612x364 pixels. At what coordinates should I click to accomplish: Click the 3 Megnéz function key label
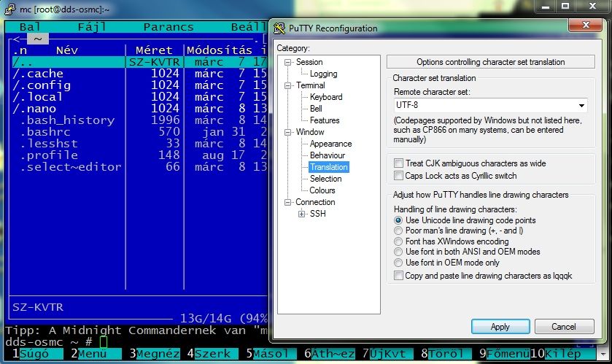154,354
